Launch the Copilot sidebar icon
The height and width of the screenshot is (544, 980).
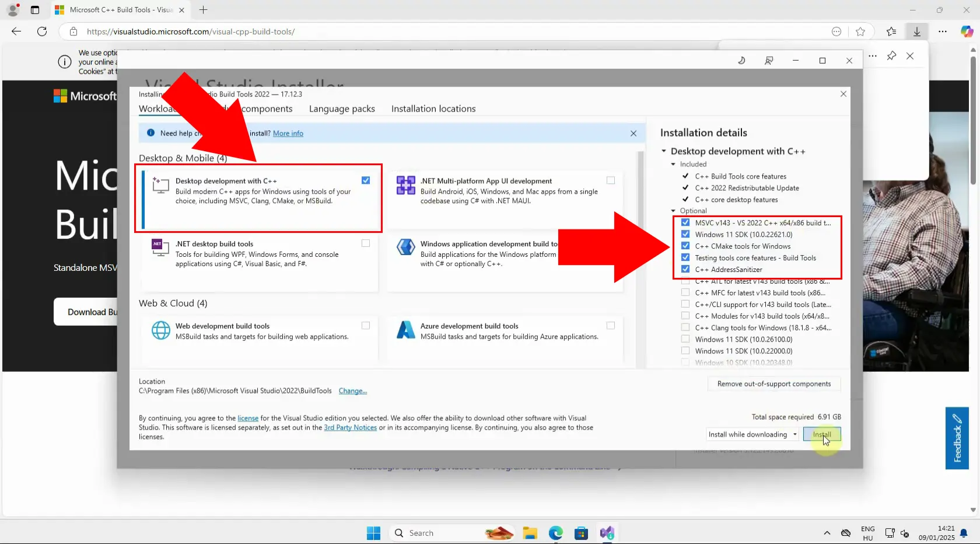967,32
